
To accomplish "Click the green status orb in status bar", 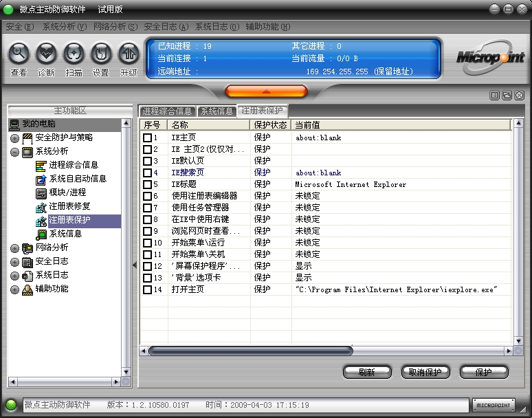I will [11, 405].
